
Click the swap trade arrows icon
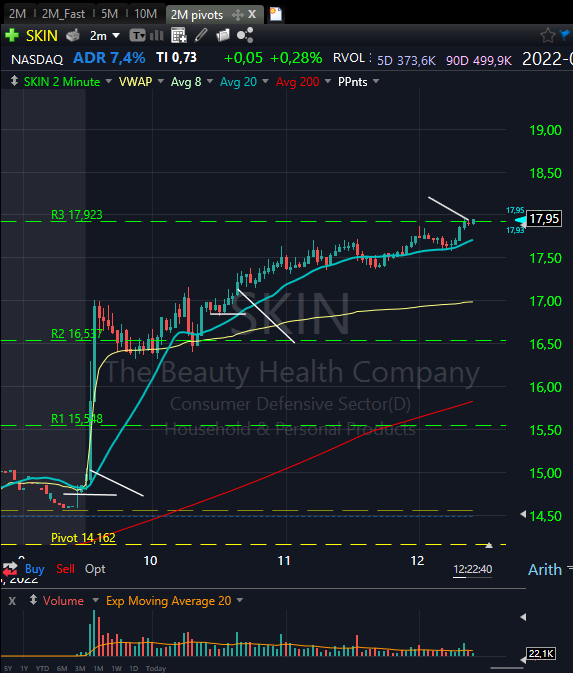10,569
